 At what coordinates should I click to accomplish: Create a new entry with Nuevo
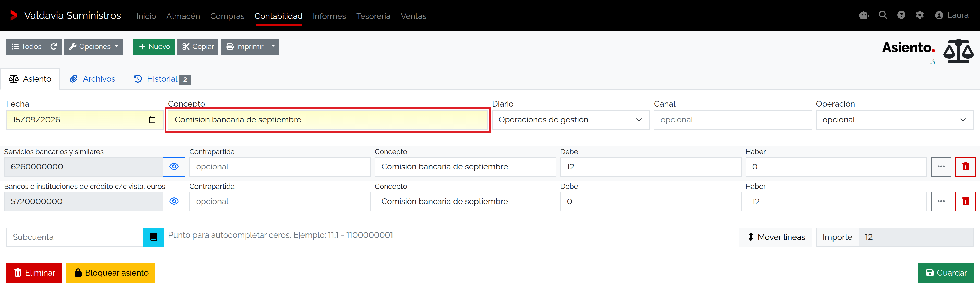tap(154, 46)
